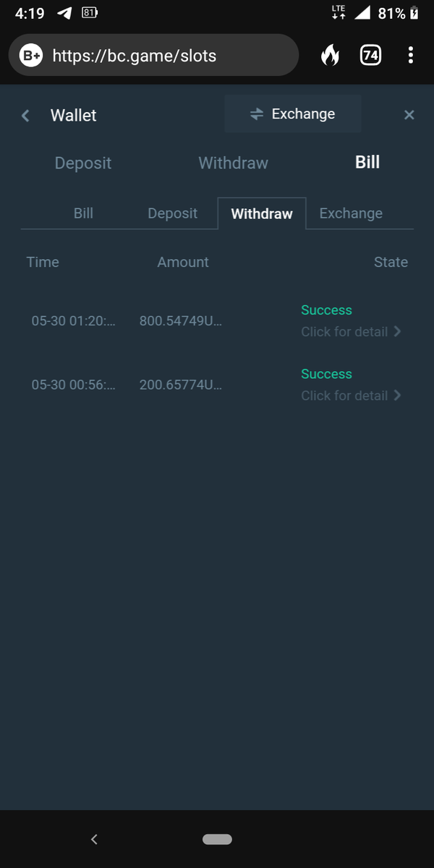434x868 pixels.
Task: Open details for the 800.54749 withdrawal
Action: [x=351, y=332]
